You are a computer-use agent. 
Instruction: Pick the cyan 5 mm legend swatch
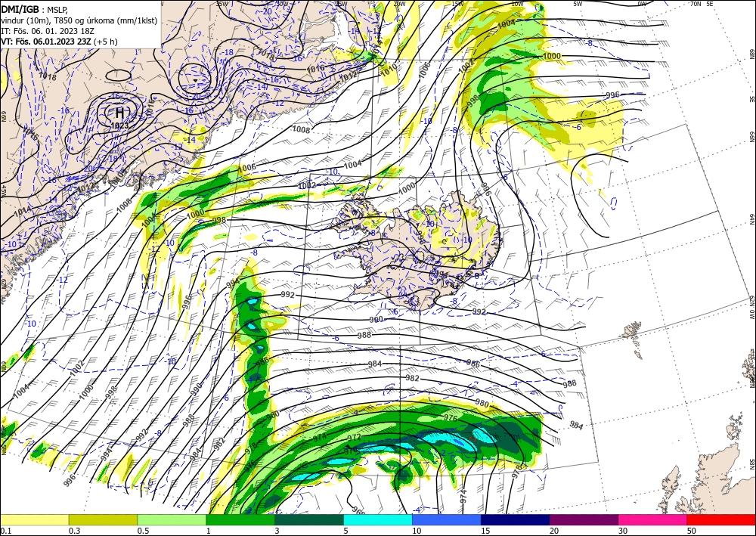(378, 519)
